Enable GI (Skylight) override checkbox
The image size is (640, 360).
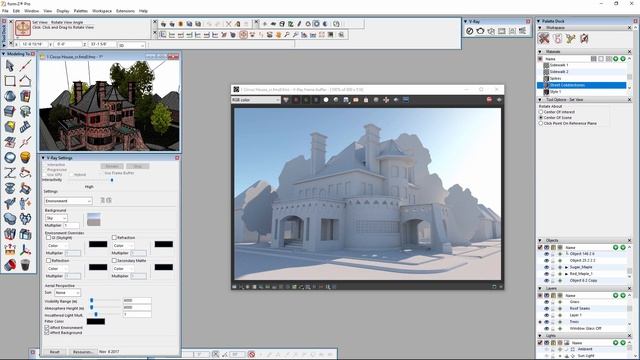tap(48, 238)
